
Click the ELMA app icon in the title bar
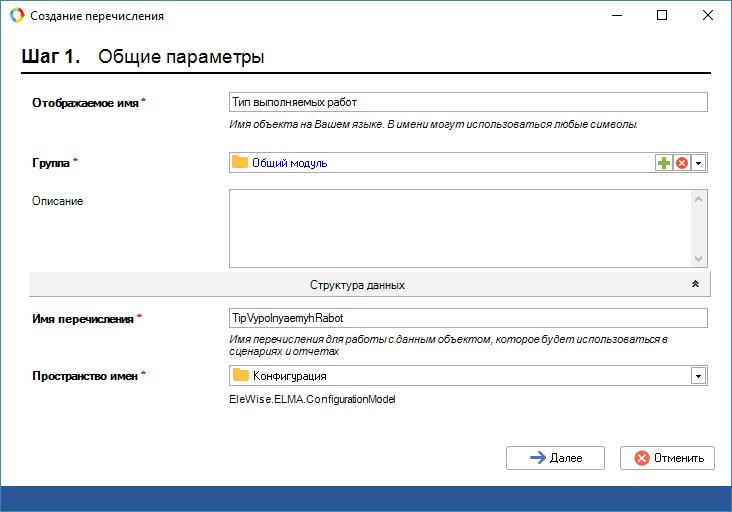pos(17,15)
